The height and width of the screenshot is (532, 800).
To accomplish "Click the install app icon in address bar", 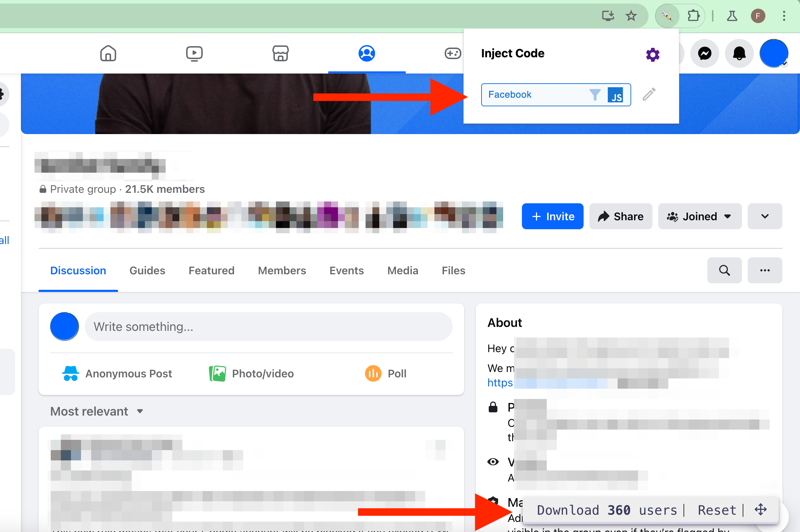I will pos(608,16).
